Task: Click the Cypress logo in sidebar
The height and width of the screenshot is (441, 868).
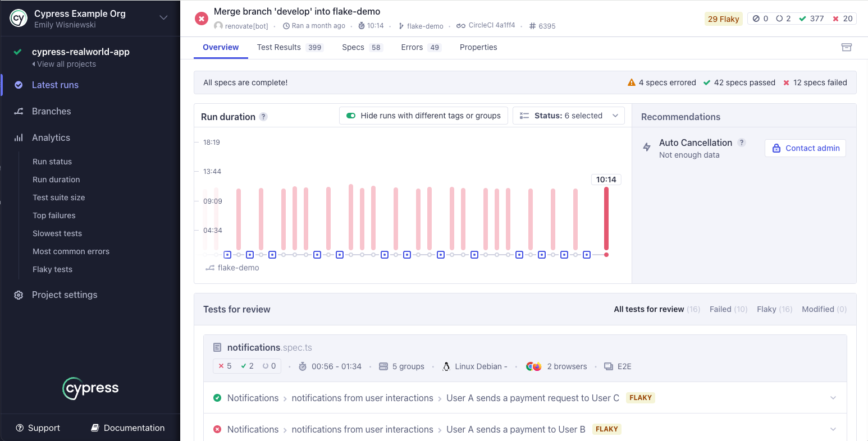Action: (x=90, y=388)
